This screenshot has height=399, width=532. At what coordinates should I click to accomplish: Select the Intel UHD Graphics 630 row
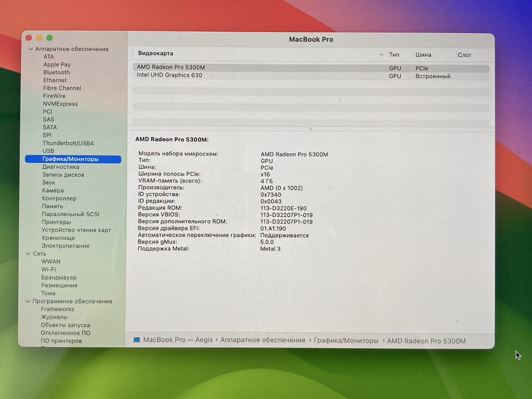311,76
